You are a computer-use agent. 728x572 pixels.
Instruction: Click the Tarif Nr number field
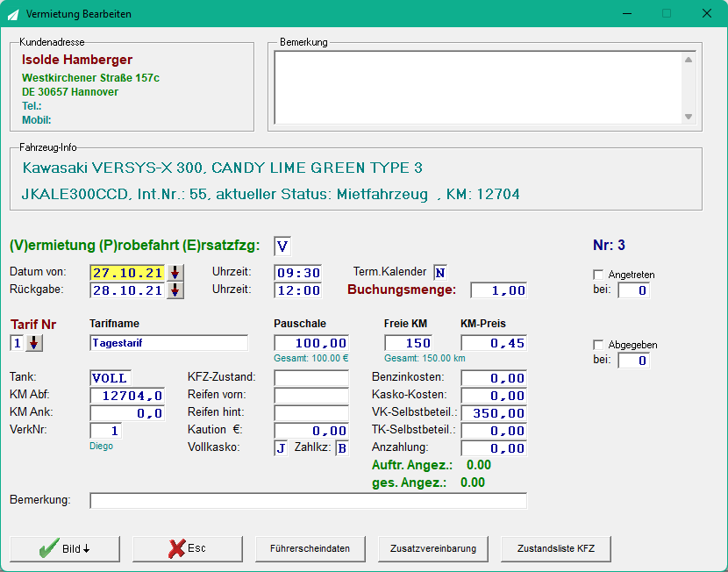tap(17, 343)
